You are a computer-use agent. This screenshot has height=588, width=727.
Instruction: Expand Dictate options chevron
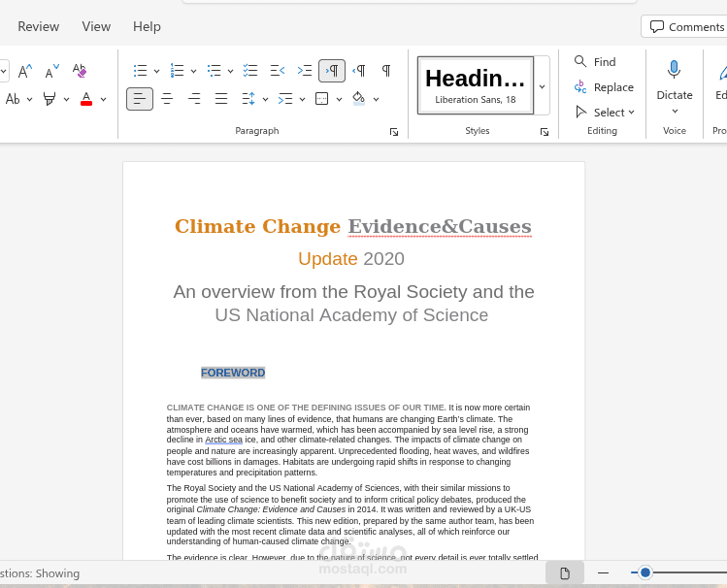tap(675, 112)
